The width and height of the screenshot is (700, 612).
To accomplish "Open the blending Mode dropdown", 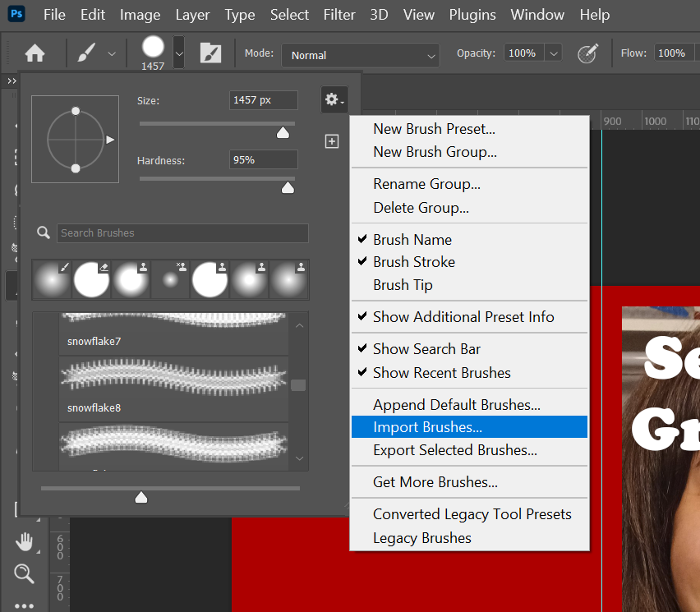I will click(362, 55).
